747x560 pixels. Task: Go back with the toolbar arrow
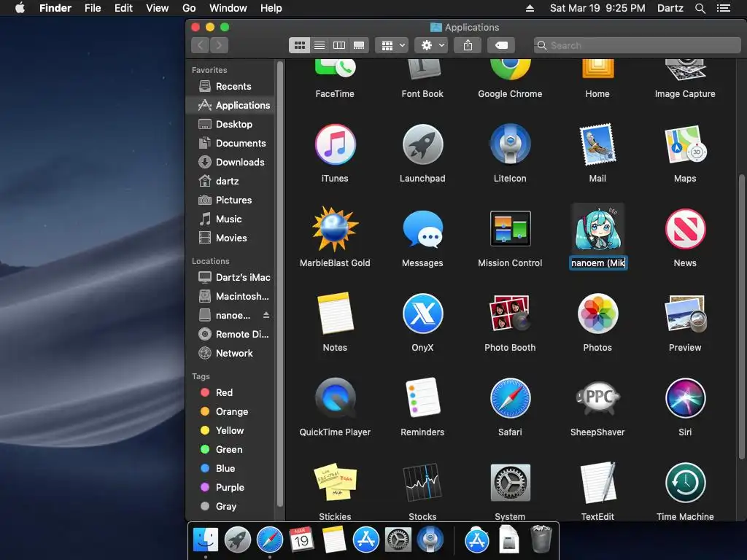coord(201,45)
